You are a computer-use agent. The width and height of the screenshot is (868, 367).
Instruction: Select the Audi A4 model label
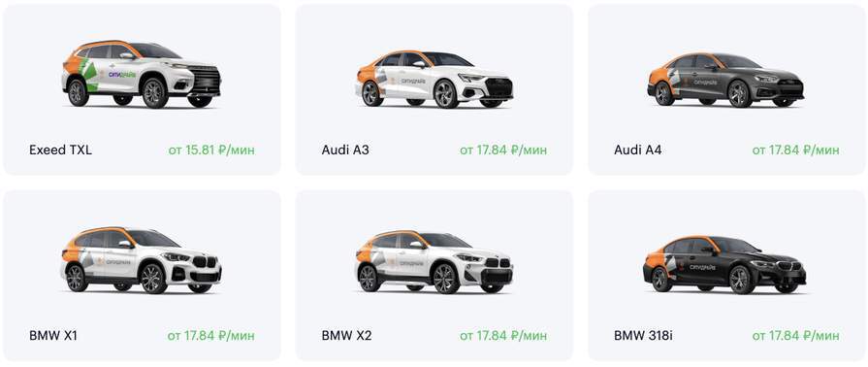click(638, 150)
